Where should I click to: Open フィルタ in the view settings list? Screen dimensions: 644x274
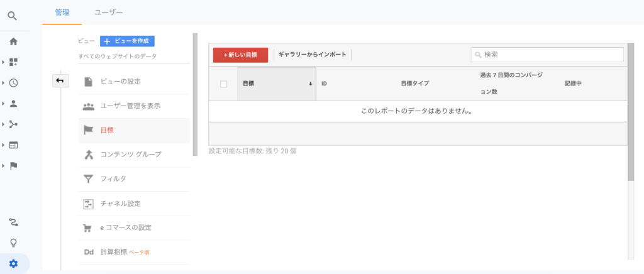[113, 179]
